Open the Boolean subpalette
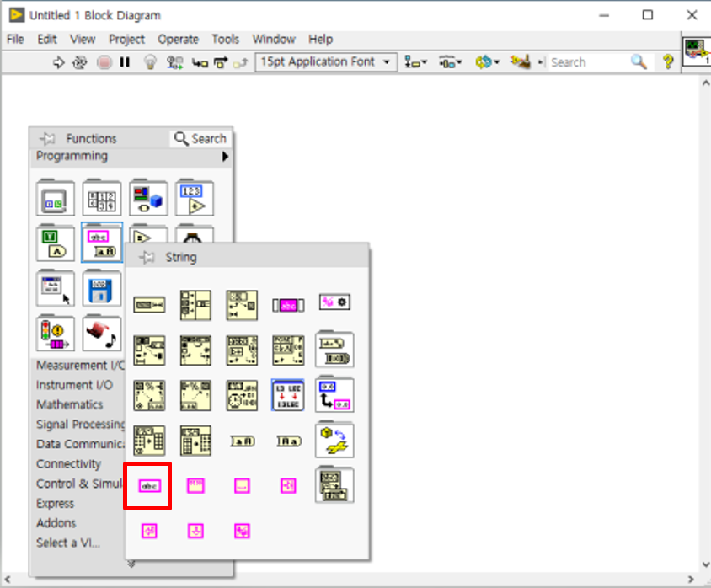 pos(56,243)
